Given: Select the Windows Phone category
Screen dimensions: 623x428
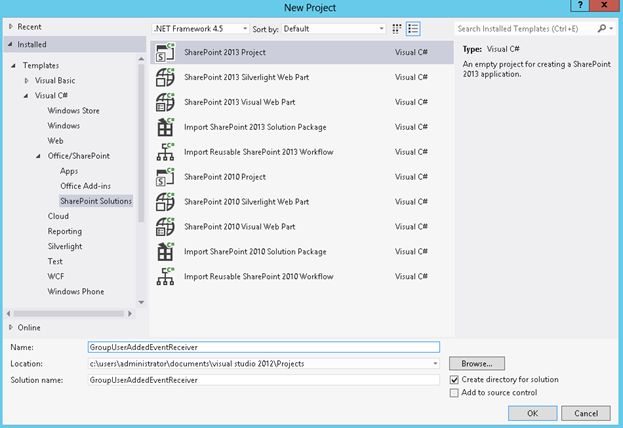Looking at the screenshot, I should point(76,292).
